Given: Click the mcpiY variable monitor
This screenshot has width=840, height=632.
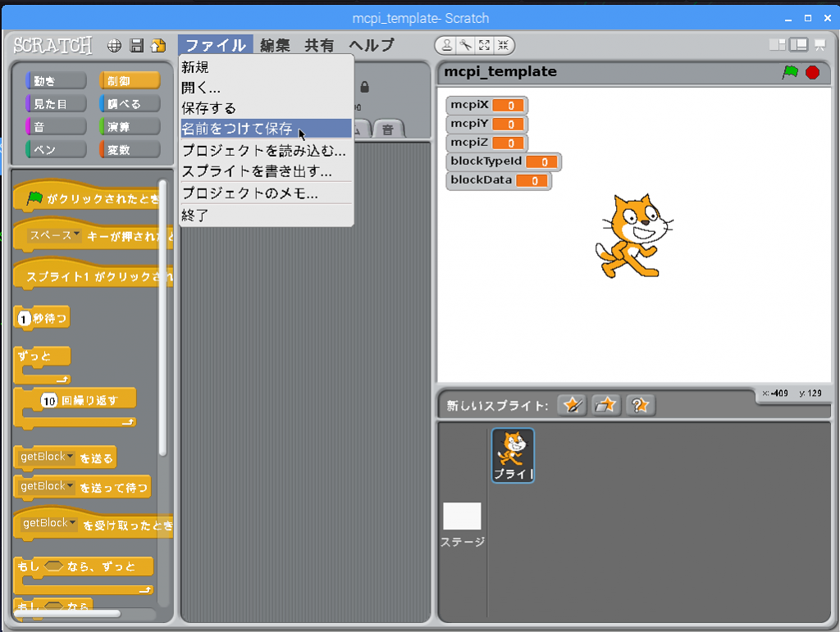Looking at the screenshot, I should click(x=486, y=124).
